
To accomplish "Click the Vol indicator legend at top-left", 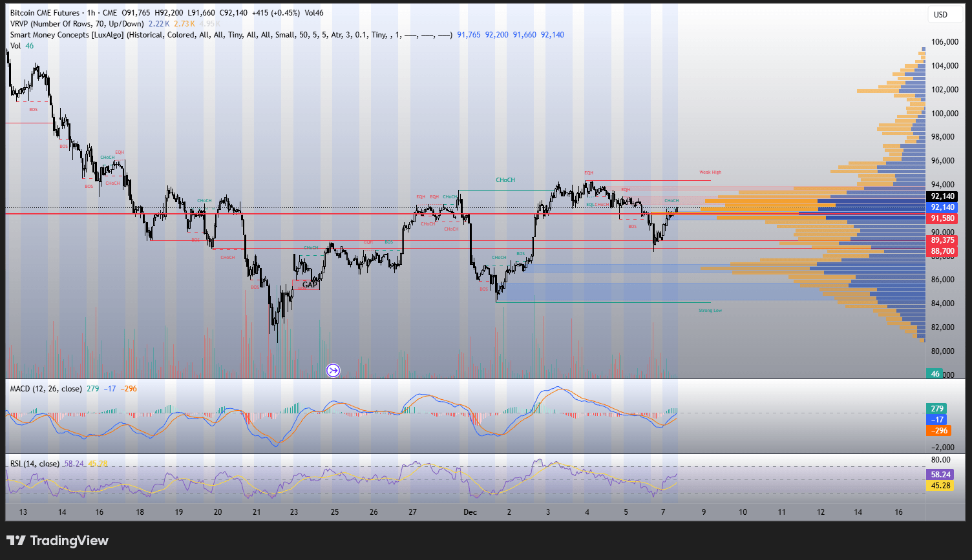I will click(x=16, y=46).
